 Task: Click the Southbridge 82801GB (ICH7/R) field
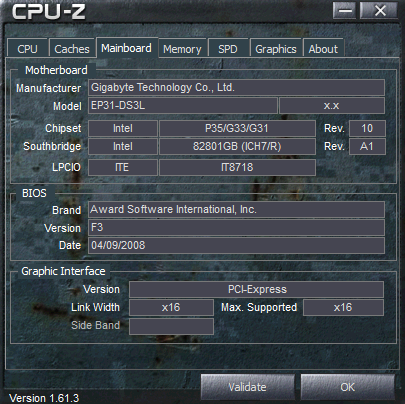click(x=237, y=147)
